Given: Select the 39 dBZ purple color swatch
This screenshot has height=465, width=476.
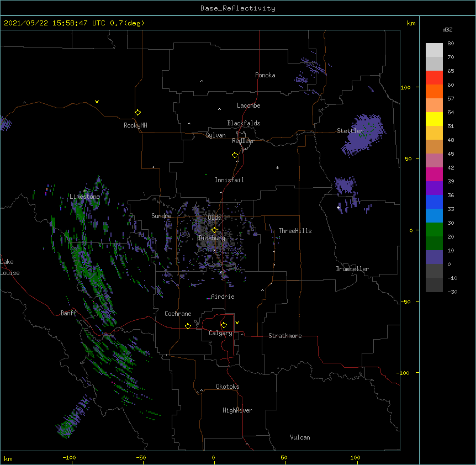Looking at the screenshot, I should [434, 188].
